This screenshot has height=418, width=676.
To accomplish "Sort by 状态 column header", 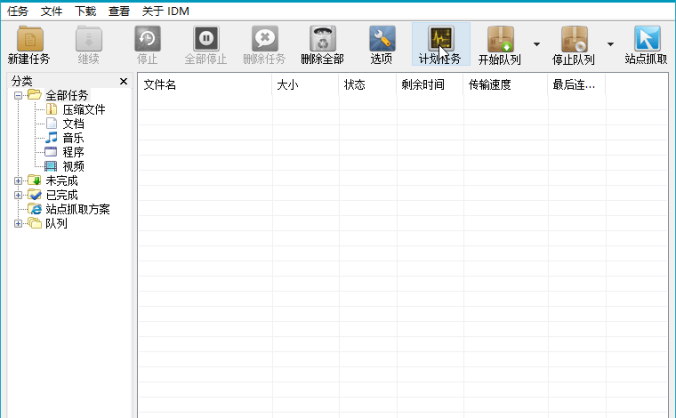I will click(x=368, y=85).
